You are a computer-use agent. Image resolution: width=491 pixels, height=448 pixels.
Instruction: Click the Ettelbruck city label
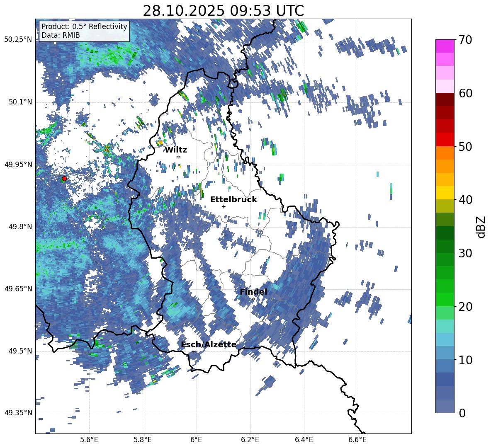(233, 200)
